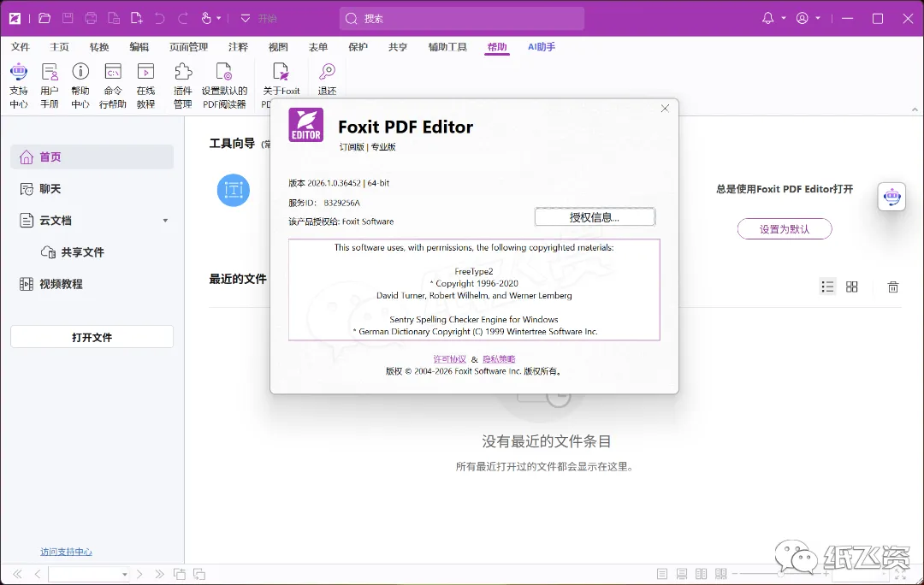
Task: Go to next page arrow in status bar
Action: [x=139, y=574]
